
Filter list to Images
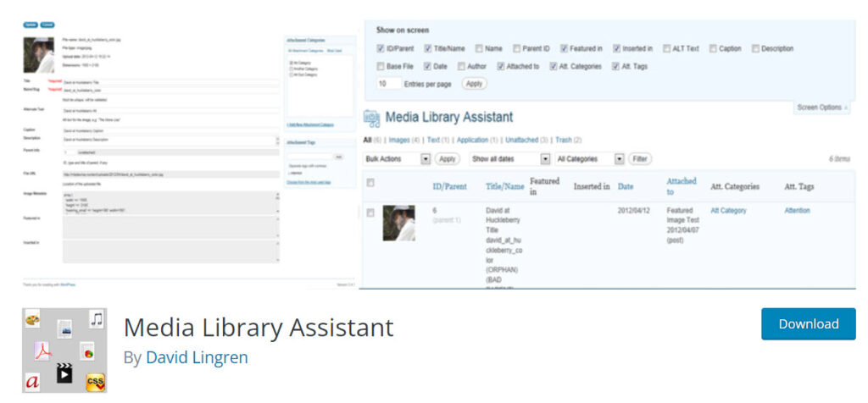(399, 141)
